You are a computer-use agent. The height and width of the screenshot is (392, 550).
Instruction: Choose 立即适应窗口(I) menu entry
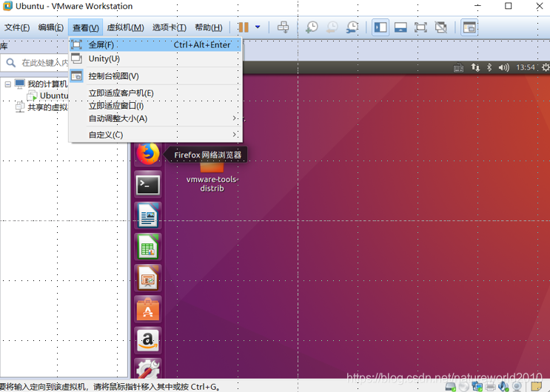coord(155,106)
